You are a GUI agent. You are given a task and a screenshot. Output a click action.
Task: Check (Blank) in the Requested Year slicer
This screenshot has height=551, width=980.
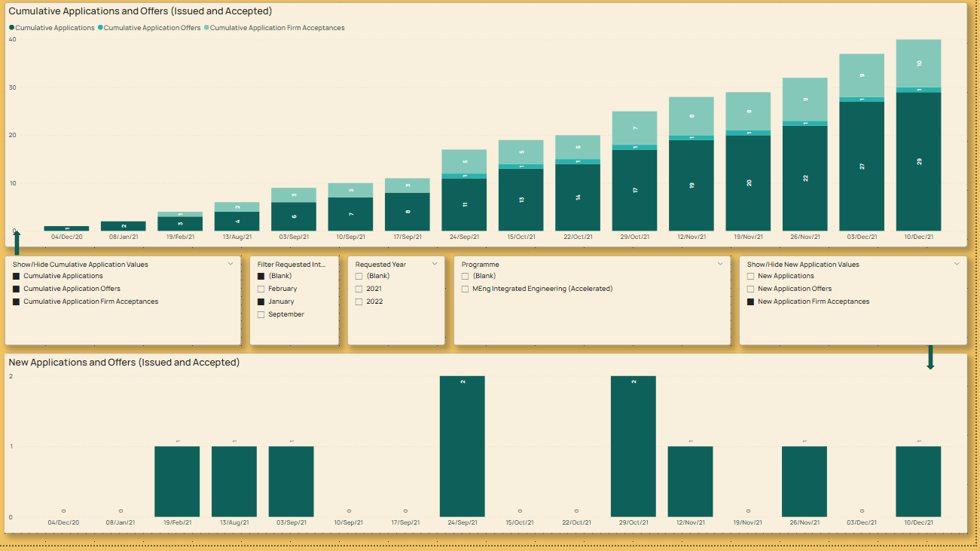tap(359, 277)
